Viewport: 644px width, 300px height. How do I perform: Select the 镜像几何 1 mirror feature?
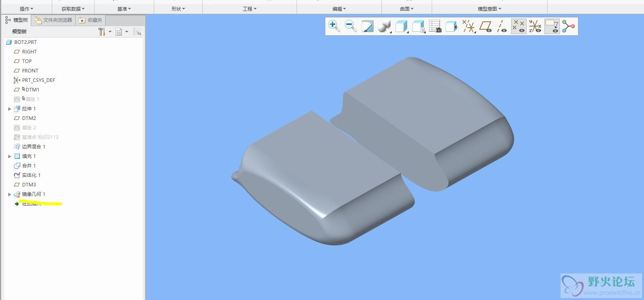[34, 194]
